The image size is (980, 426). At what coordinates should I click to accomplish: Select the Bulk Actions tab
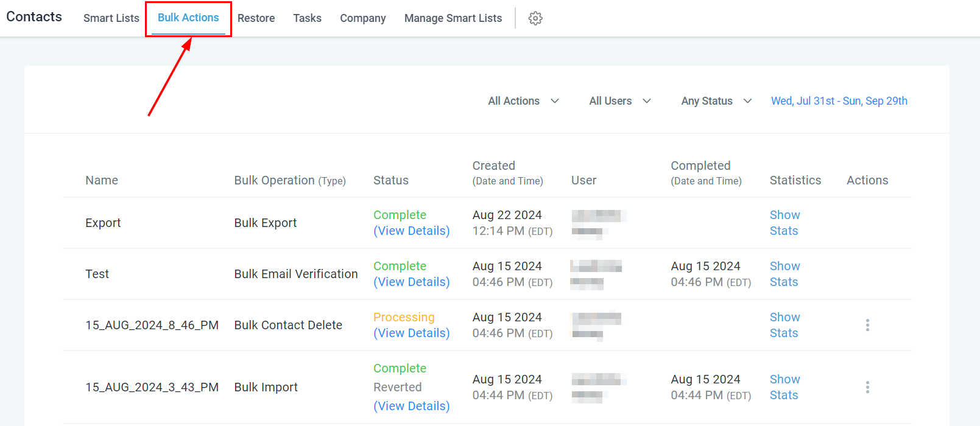click(188, 18)
